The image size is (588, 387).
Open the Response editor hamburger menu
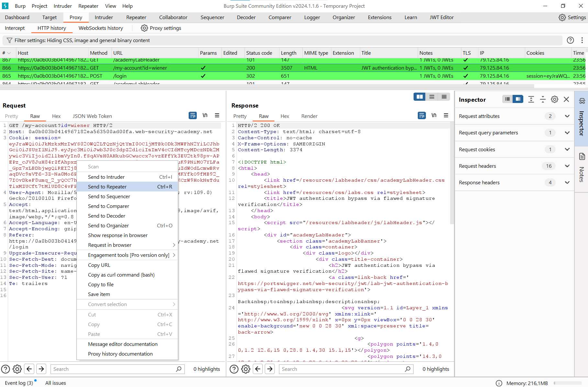pos(446,115)
